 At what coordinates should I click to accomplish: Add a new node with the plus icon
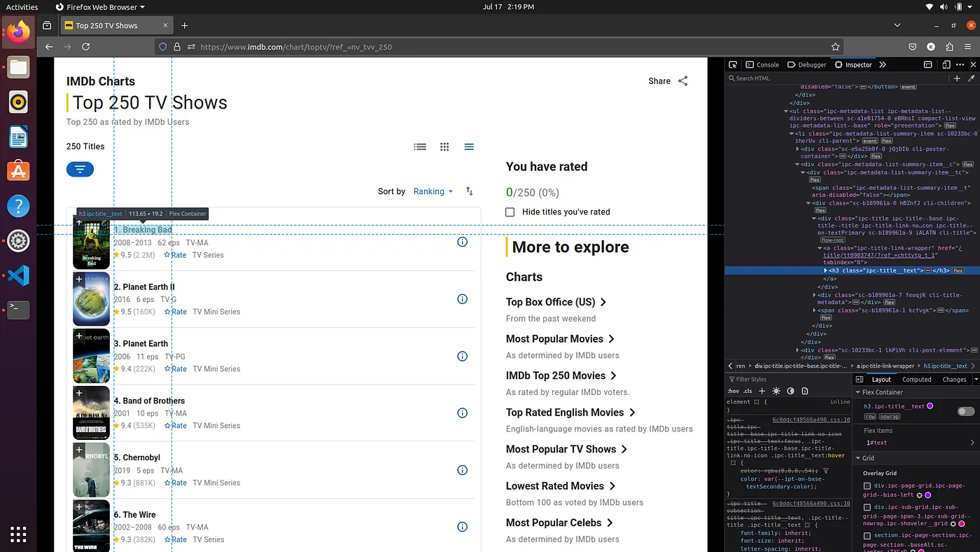pyautogui.click(x=957, y=78)
